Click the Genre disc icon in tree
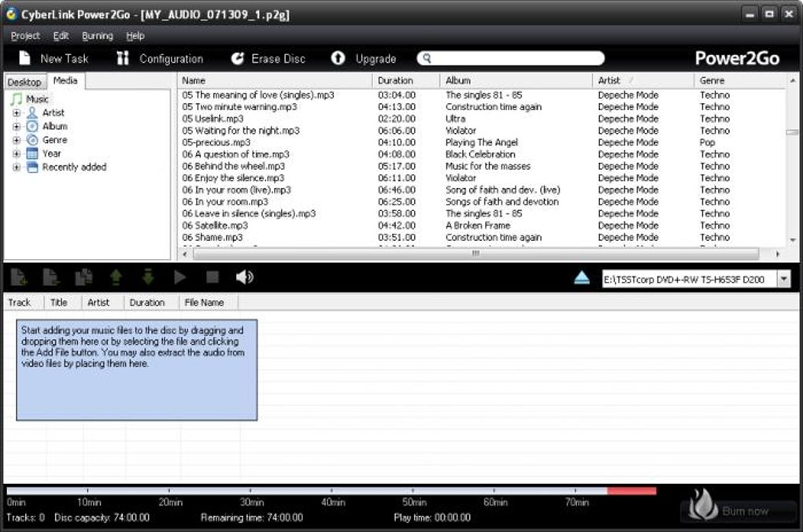 (32, 140)
